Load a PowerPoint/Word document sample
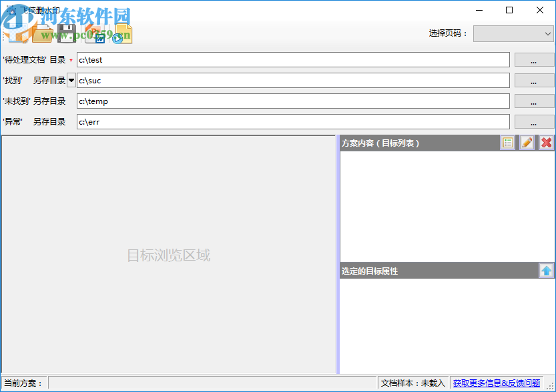The width and height of the screenshot is (556, 392). 95,33
